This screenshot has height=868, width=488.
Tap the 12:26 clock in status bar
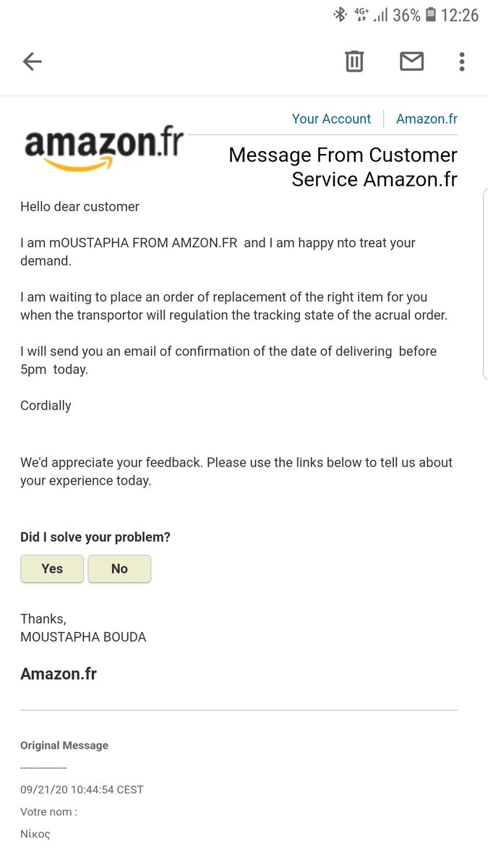coord(460,14)
